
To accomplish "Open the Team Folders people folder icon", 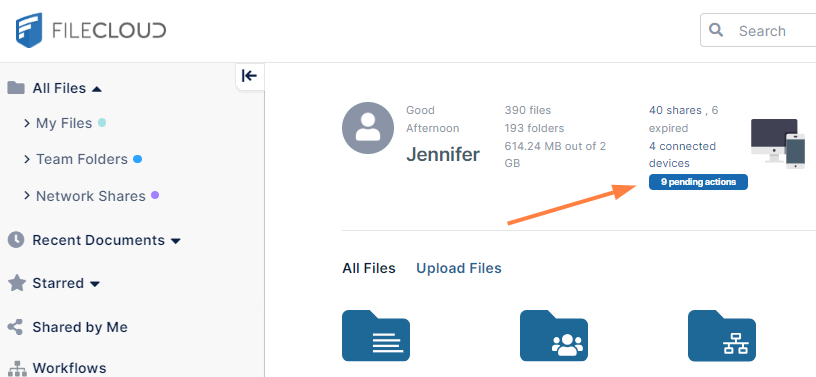I will click(554, 336).
